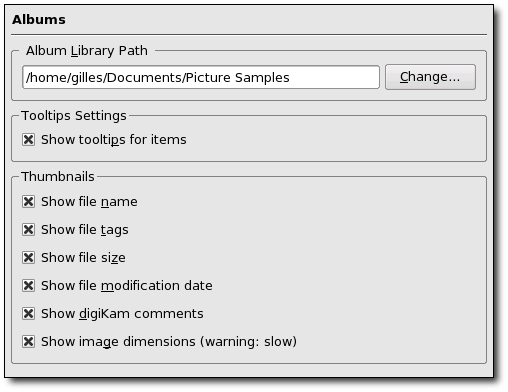
Task: Untick the Show file size checkbox
Action: [28, 257]
